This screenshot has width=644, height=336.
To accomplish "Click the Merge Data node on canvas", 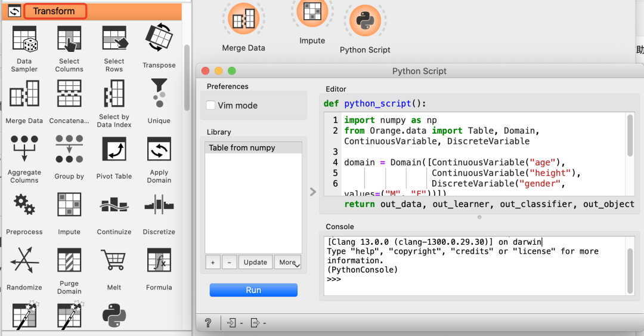I will click(243, 19).
